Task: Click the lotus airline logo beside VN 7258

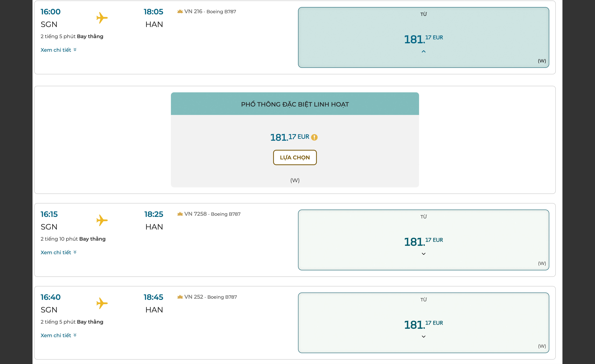Action: [180, 214]
